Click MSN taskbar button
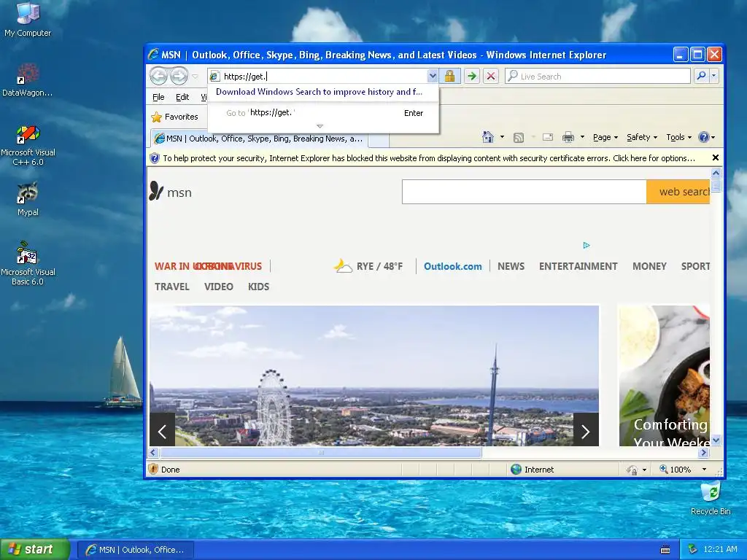Viewport: 747px width, 560px height. (135, 550)
